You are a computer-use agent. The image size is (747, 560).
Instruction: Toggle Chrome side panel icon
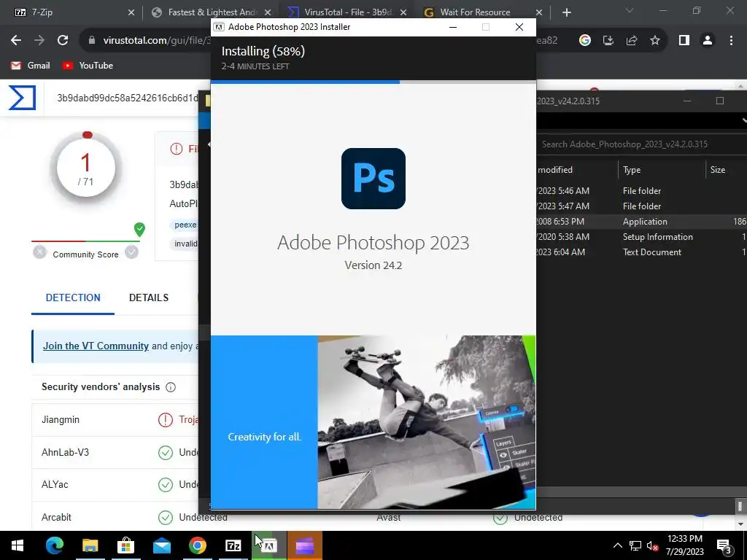684,41
